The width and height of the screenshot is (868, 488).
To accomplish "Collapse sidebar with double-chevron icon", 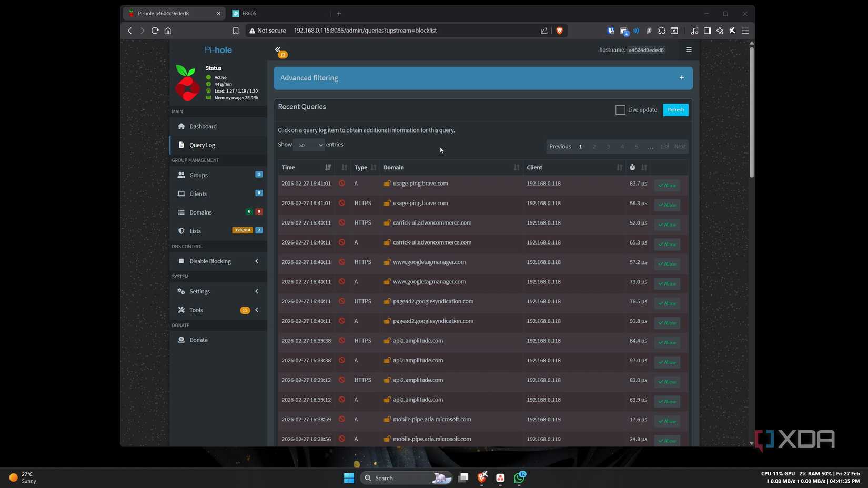I will coord(278,49).
